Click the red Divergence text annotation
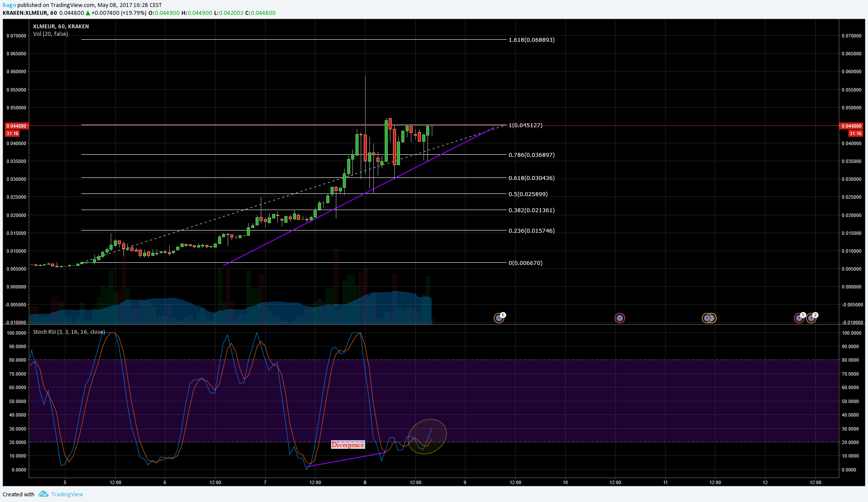Image resolution: width=868 pixels, height=502 pixels. tap(348, 444)
